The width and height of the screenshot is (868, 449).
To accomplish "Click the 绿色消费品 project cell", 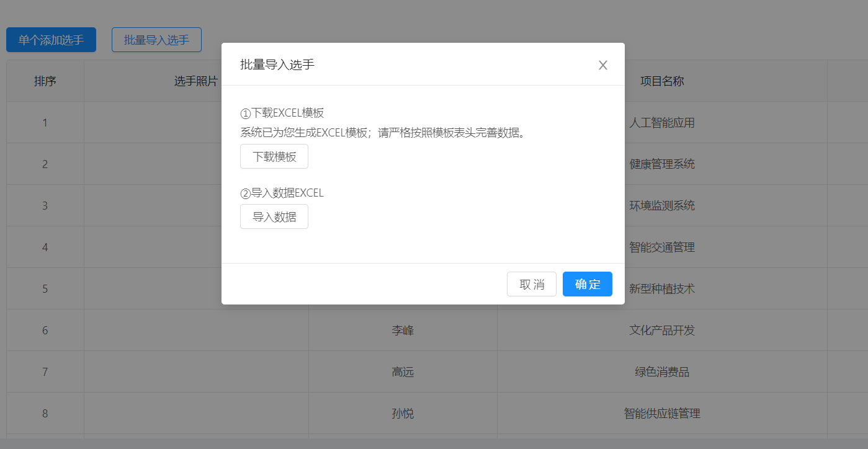I will coord(662,371).
